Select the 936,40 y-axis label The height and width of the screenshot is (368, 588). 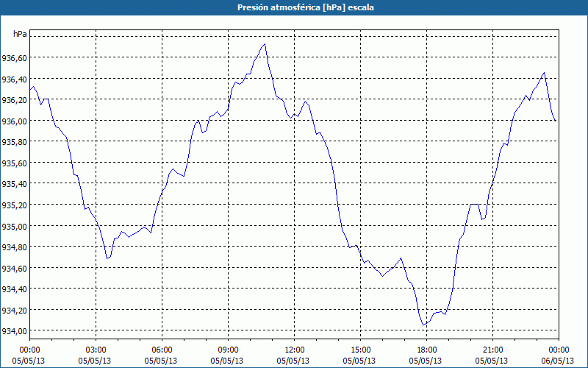click(14, 79)
